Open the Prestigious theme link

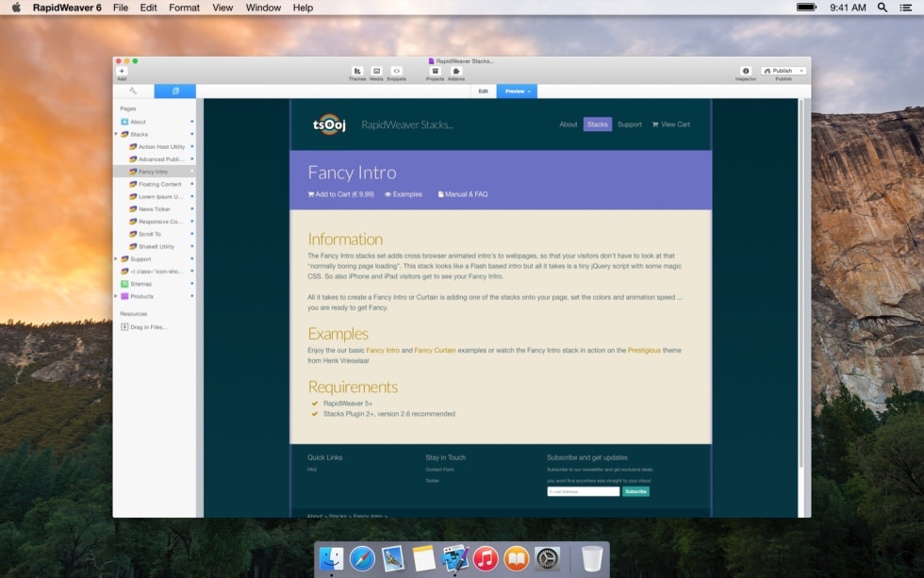[x=644, y=350]
